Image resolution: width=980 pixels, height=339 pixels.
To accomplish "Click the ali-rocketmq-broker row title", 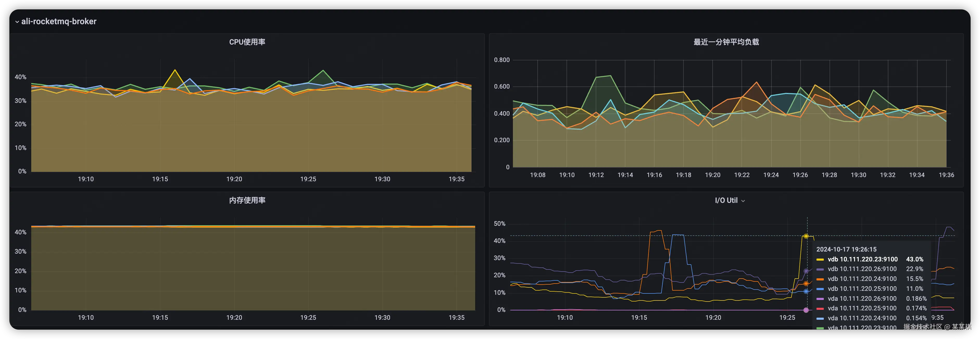I will [x=59, y=21].
